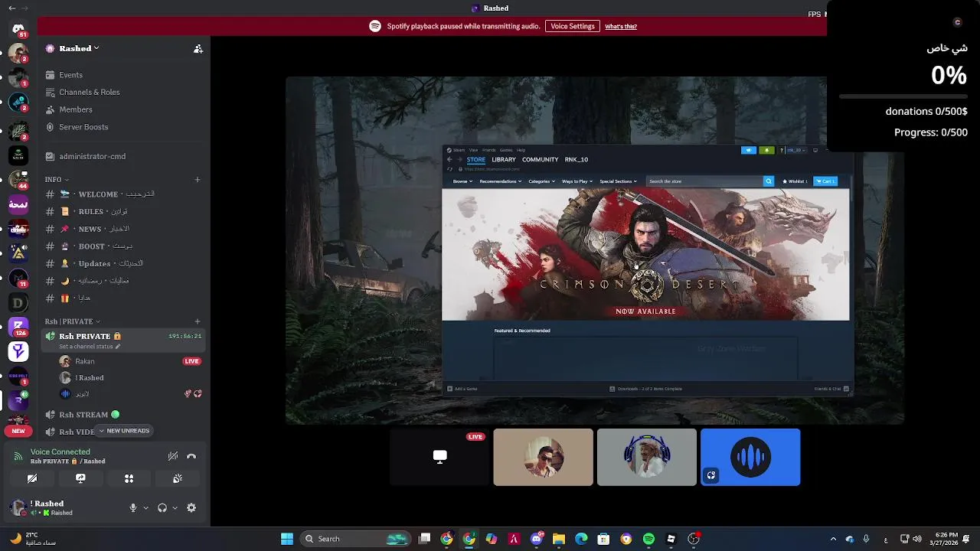Open the Events entry
The image size is (980, 551).
pos(70,75)
